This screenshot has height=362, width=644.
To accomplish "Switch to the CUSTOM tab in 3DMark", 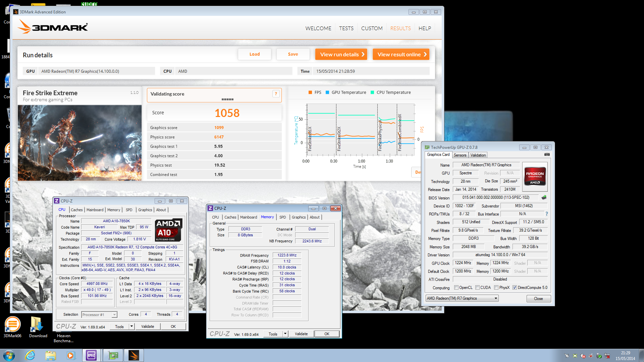I will tap(372, 28).
